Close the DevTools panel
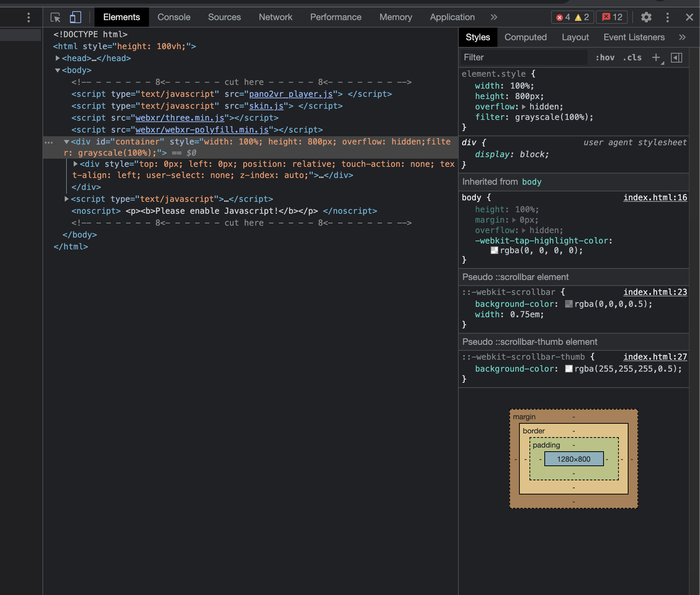 [x=689, y=17]
